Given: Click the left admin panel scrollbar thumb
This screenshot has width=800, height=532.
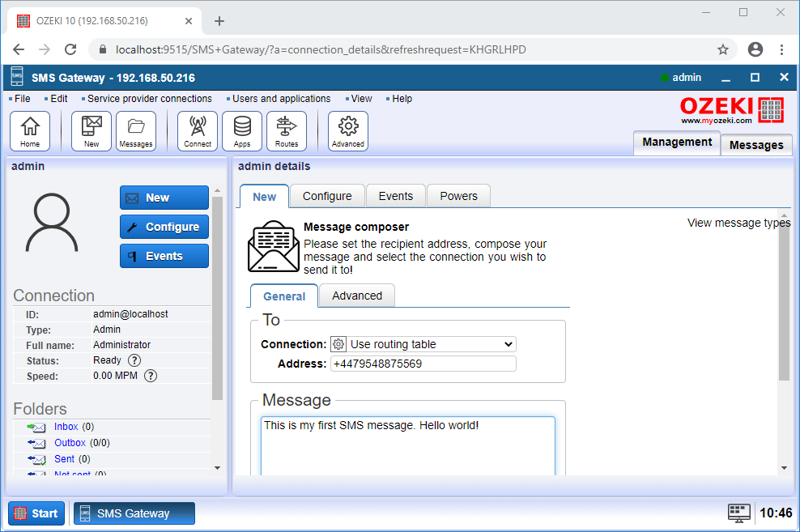Looking at the screenshot, I should click(x=217, y=298).
